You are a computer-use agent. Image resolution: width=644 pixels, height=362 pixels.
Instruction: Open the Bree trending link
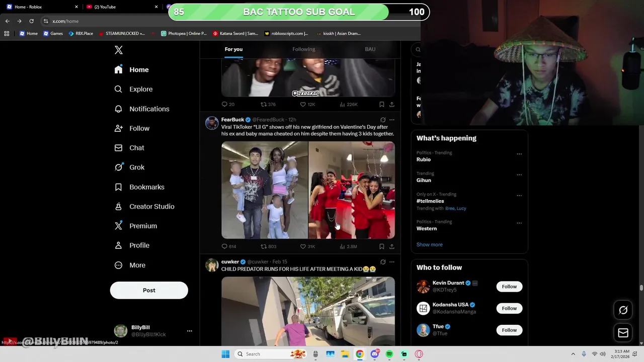(450, 208)
